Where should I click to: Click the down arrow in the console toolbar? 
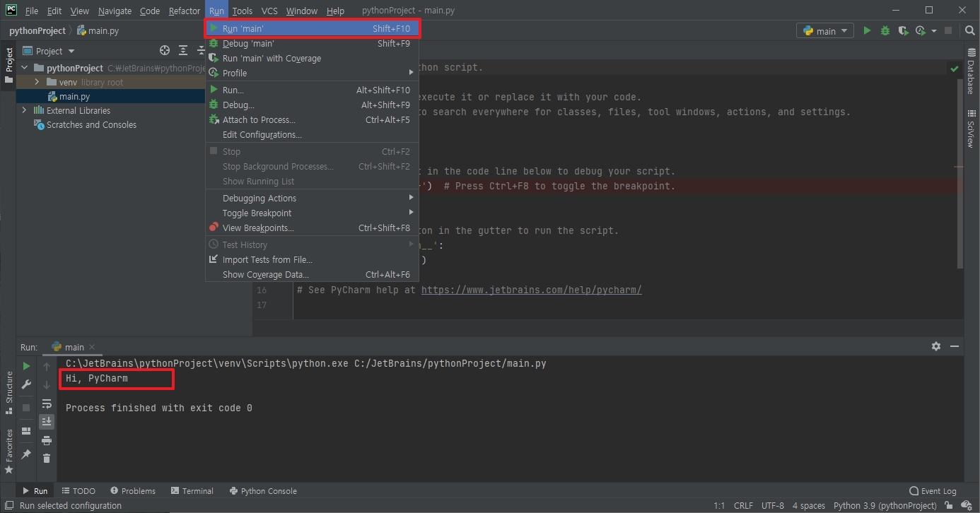[x=47, y=384]
